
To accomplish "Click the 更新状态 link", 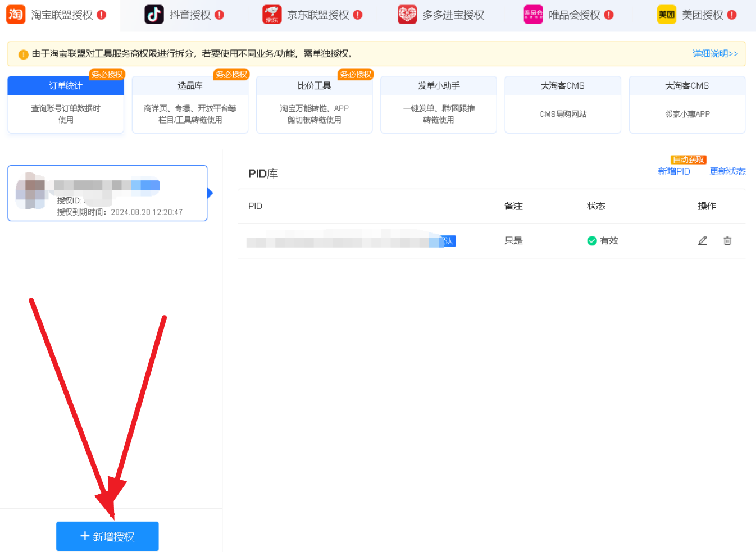I will coord(727,171).
